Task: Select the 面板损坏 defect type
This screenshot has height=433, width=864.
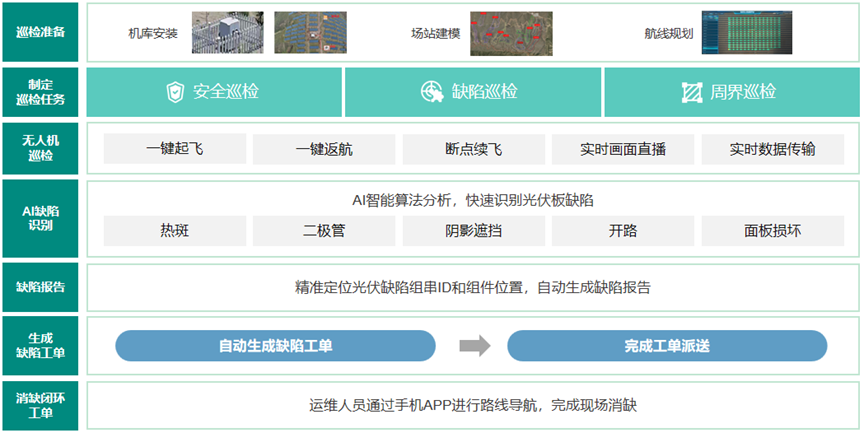Action: [x=771, y=231]
